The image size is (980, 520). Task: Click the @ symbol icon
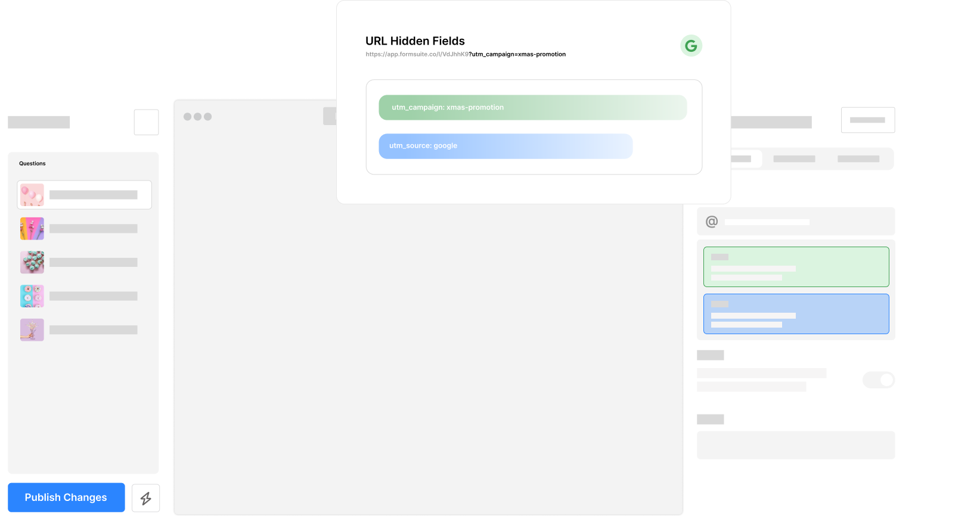point(711,222)
